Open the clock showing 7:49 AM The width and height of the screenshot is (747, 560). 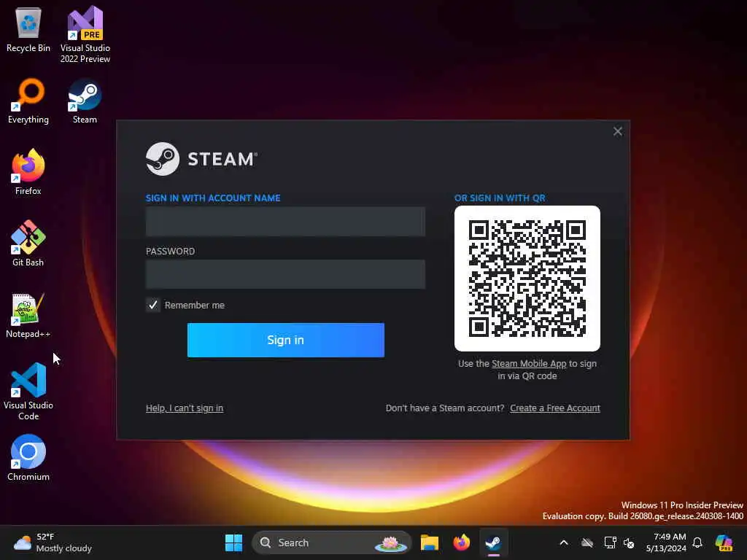point(666,542)
